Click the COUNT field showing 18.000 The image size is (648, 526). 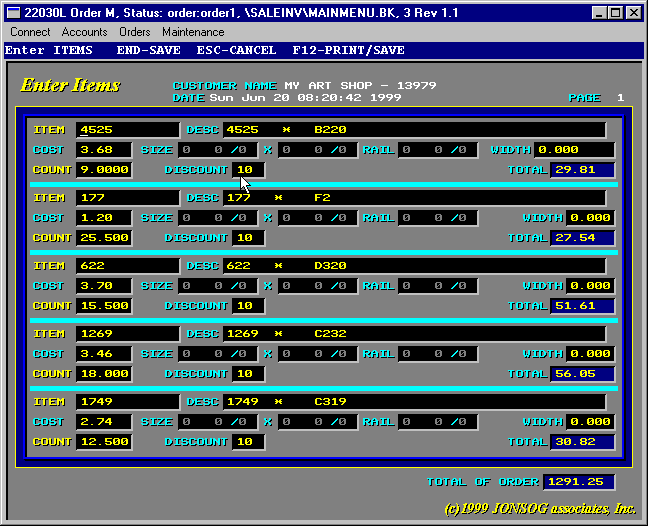click(104, 374)
